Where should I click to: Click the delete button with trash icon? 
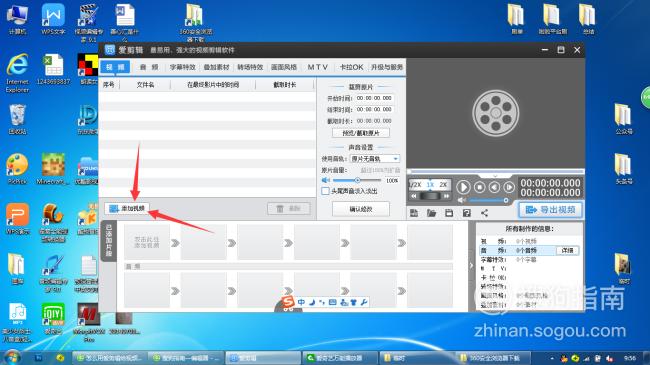pos(289,209)
